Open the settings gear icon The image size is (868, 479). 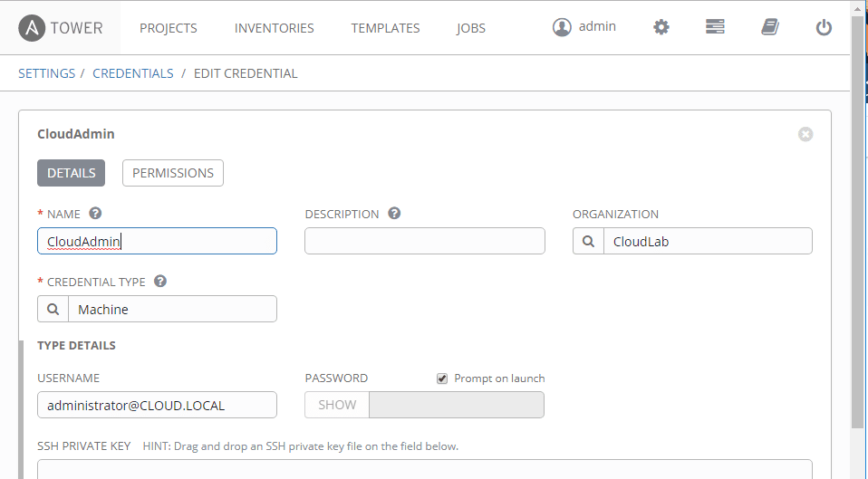coord(661,27)
